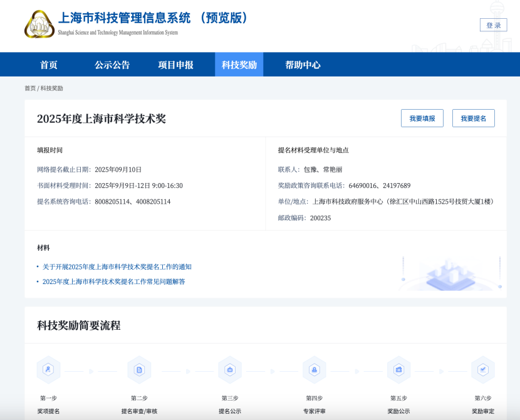This screenshot has height=420, width=520.
Task: Click the 我要提名 button
Action: tap(473, 118)
